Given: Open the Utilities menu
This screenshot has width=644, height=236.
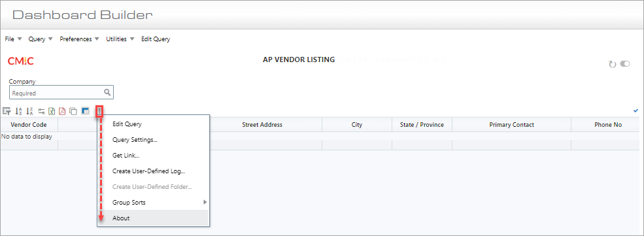Looking at the screenshot, I should (x=120, y=39).
